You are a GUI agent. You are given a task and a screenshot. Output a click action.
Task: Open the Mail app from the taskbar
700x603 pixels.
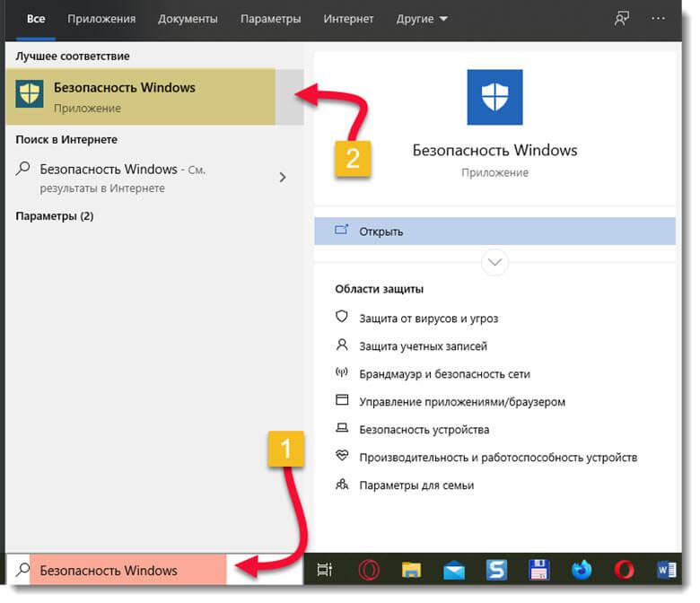[x=454, y=571]
